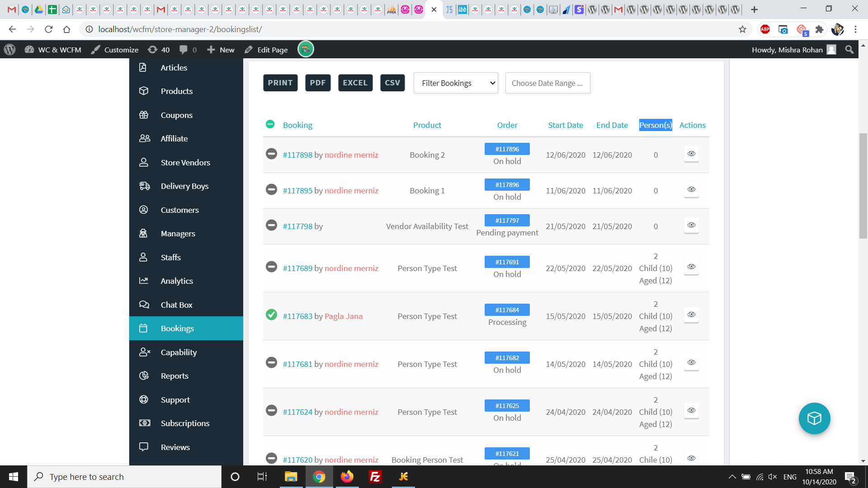Export bookings to EXCEL
868x488 pixels.
click(x=355, y=83)
